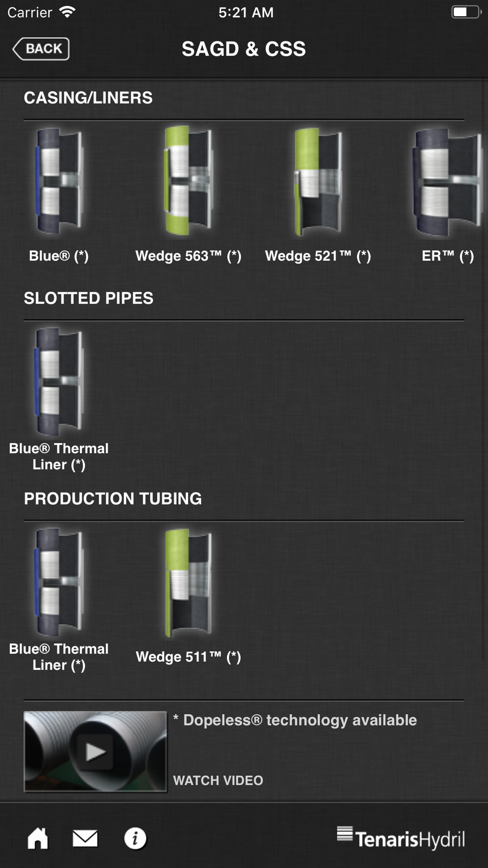This screenshot has height=868, width=488.
Task: Tap the BACK button
Action: coord(41,49)
